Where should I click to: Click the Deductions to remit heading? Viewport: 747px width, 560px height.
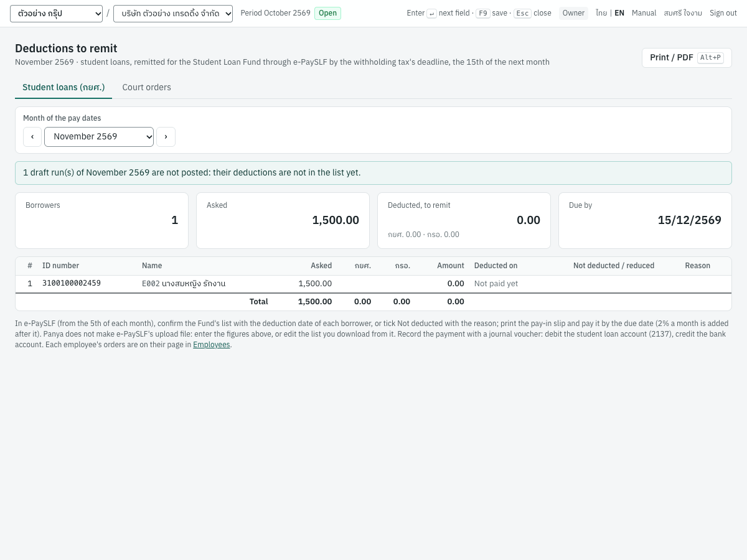click(x=66, y=49)
